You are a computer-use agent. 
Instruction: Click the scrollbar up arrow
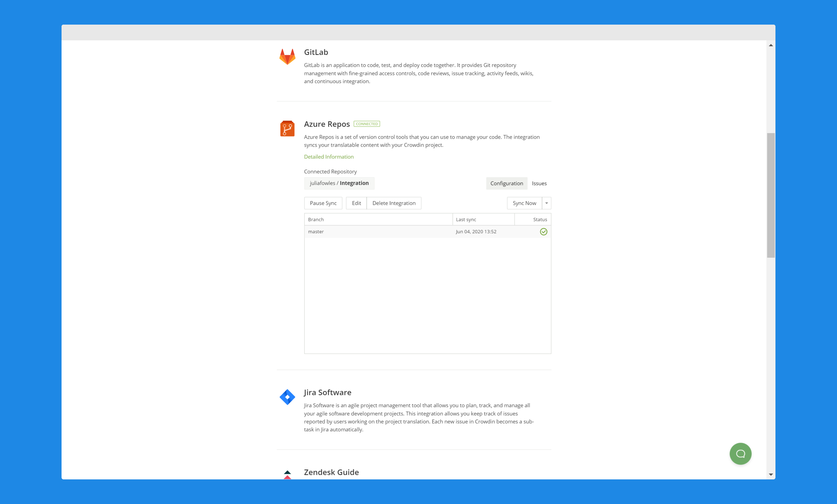pos(771,45)
